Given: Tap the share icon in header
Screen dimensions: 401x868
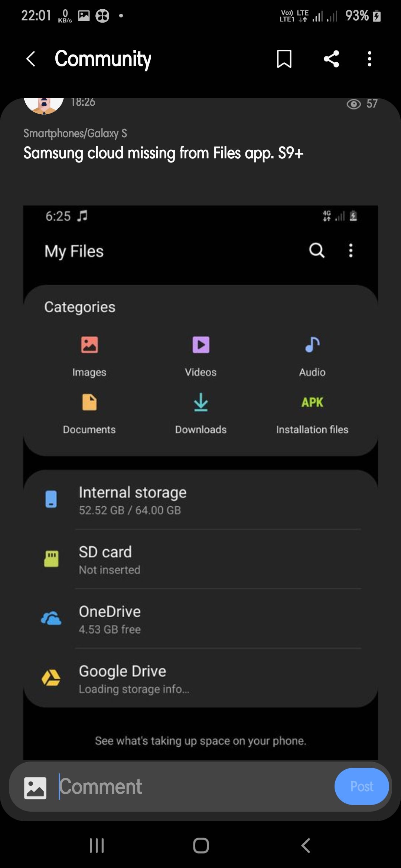Looking at the screenshot, I should (331, 59).
